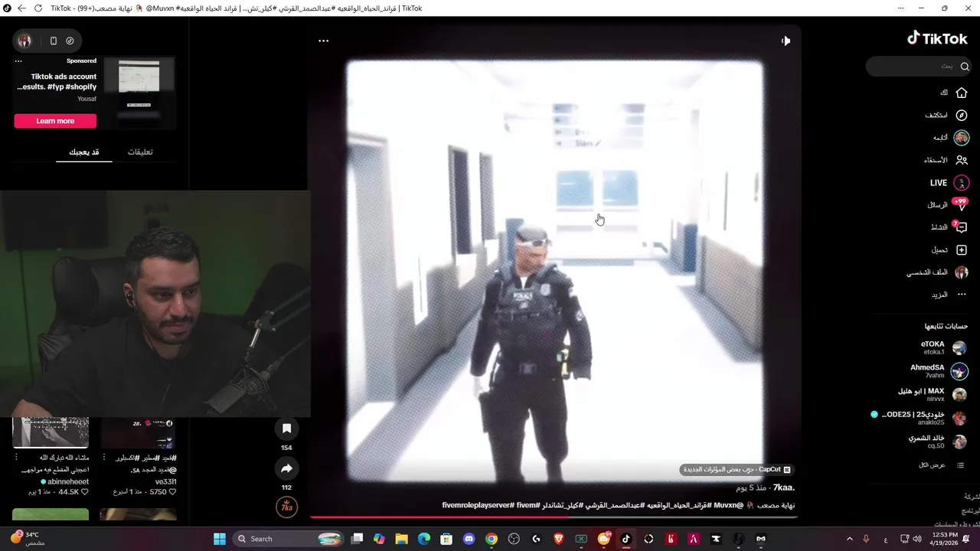
Task: Click the #fivemroleplayserver hashtag
Action: pyautogui.click(x=478, y=505)
